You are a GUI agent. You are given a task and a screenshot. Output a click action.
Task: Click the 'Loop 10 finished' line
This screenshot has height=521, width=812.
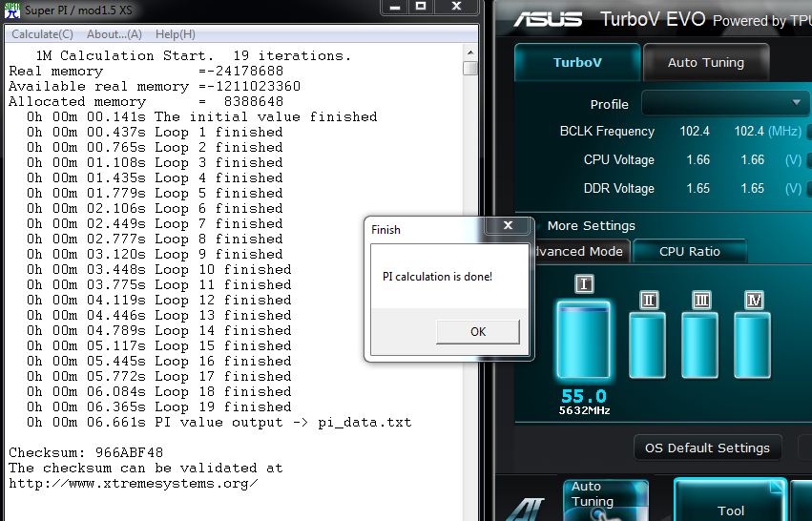[159, 270]
